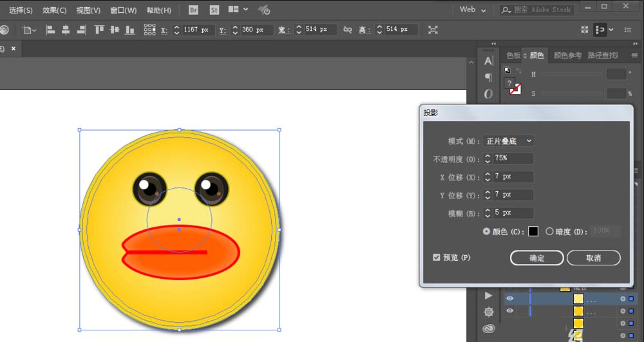Screen dimensions: 644x342
Task: Toggle the 预览 (Preview) checkbox
Action: tap(437, 258)
